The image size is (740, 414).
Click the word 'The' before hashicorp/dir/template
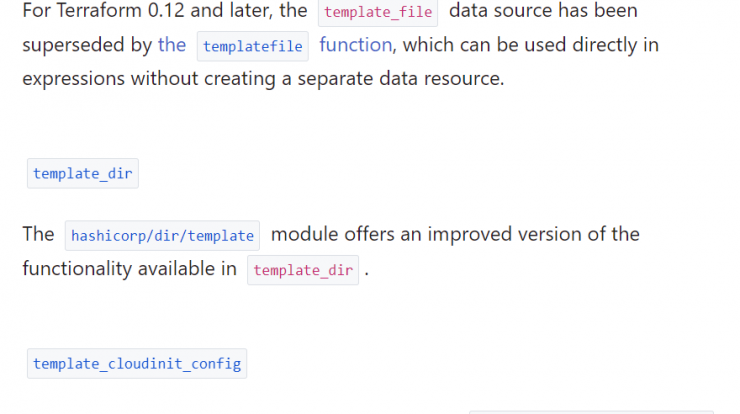point(38,234)
